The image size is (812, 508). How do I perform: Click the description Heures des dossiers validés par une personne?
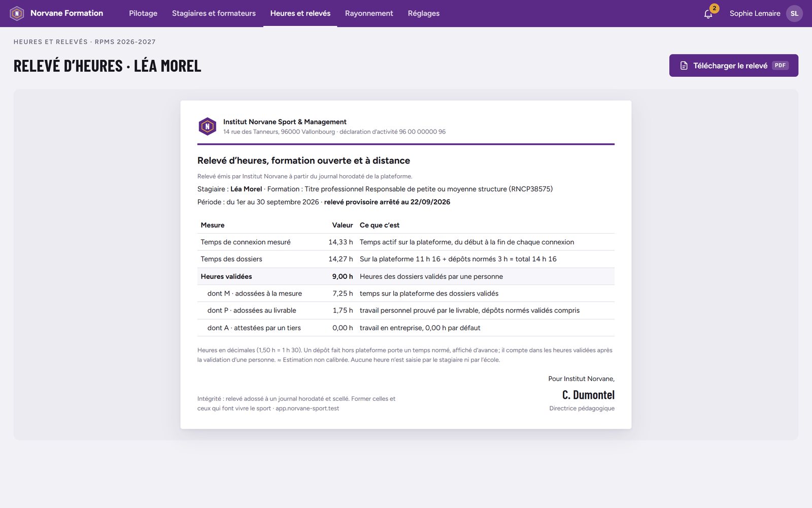pyautogui.click(x=431, y=276)
